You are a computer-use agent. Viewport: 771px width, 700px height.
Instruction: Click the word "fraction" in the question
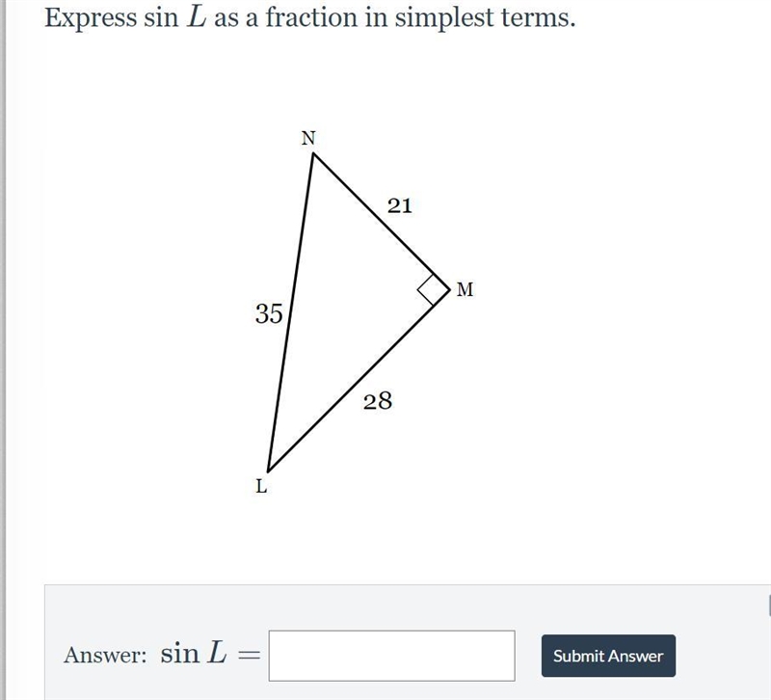point(311,17)
